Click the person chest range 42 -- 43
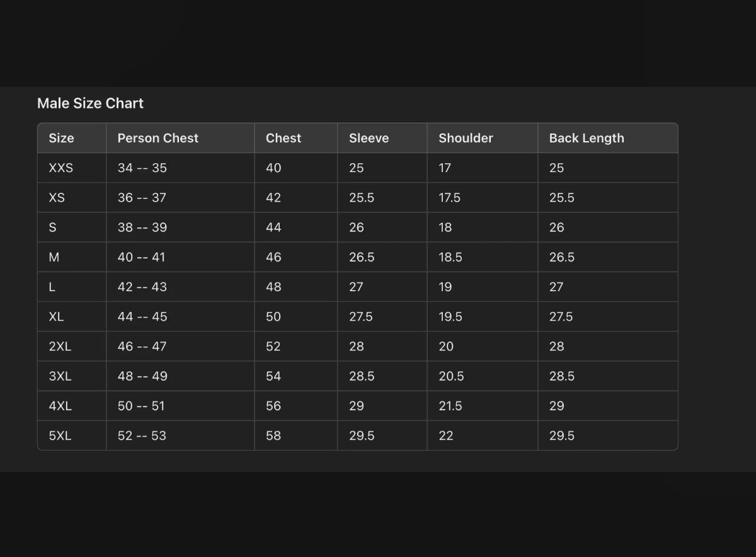Image resolution: width=756 pixels, height=557 pixels. [x=142, y=287]
